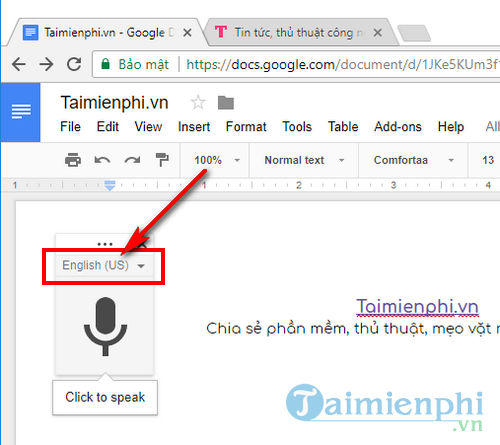This screenshot has height=445, width=500.
Task: Click the microphone to start voice typing
Action: [105, 326]
